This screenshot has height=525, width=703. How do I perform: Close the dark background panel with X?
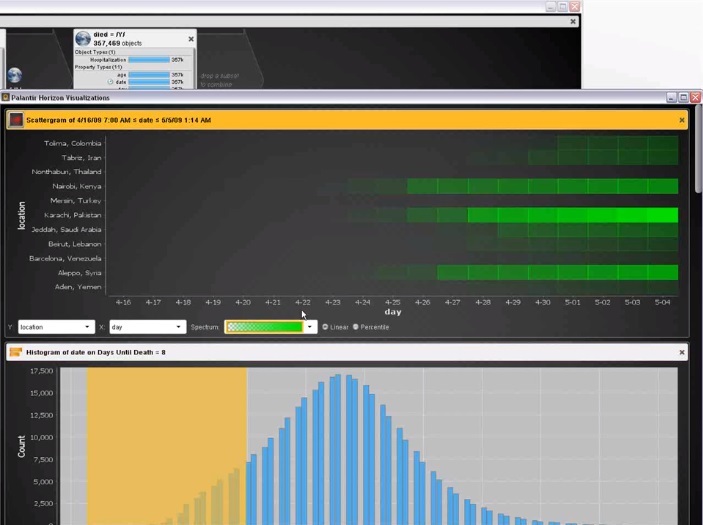pyautogui.click(x=573, y=21)
